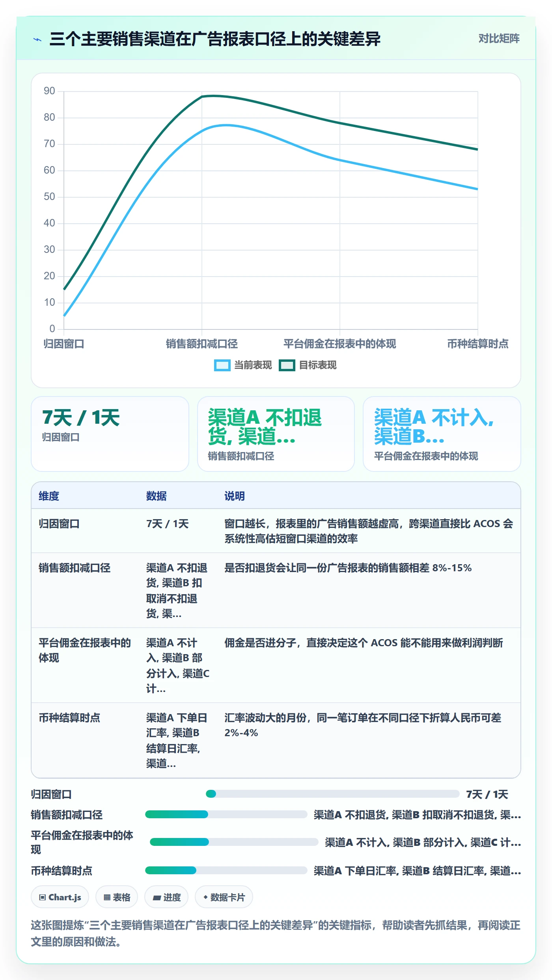Viewport: 552px width, 980px height.
Task: Click the 销售额扣减口径 progress bar
Action: (226, 814)
